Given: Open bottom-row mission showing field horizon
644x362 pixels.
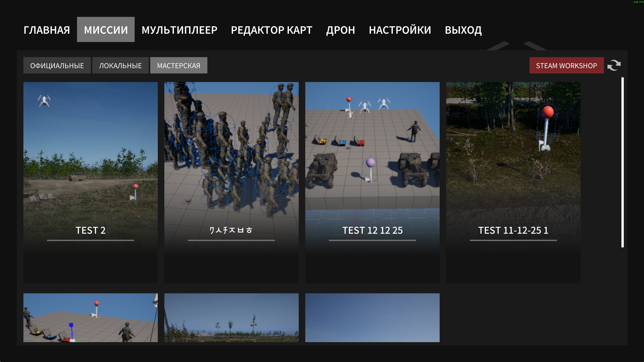Looking at the screenshot, I should tap(231, 317).
